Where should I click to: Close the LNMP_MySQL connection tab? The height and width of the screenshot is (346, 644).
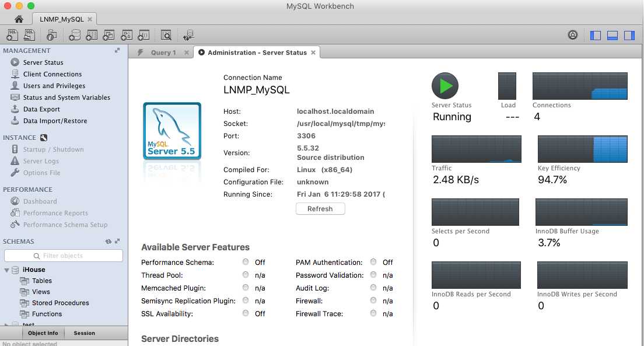[x=89, y=19]
